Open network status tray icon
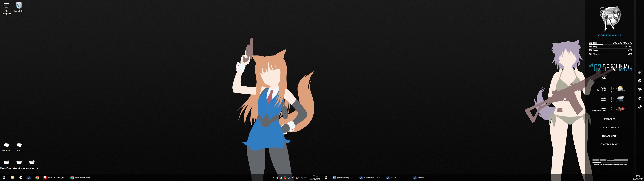The width and height of the screenshot is (644, 181). (297, 178)
